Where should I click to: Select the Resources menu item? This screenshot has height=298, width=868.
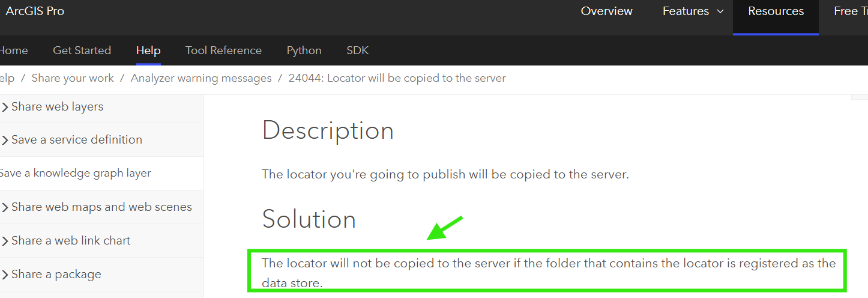coord(776,11)
